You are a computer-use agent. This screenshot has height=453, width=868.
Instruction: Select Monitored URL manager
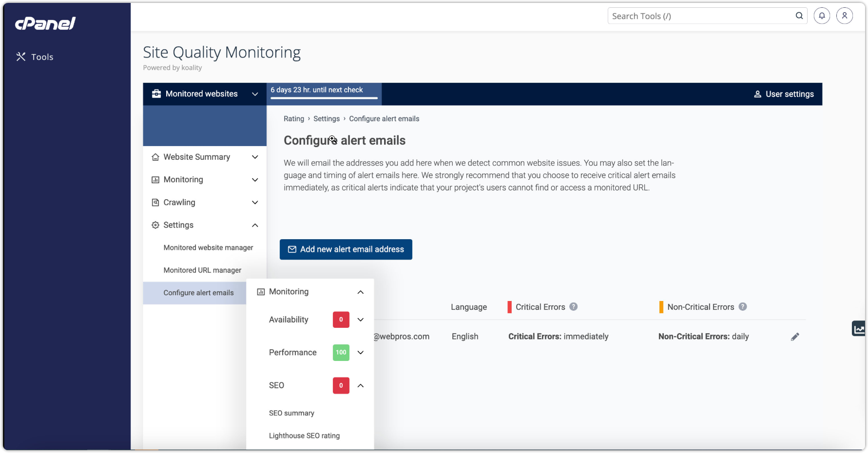pos(202,270)
